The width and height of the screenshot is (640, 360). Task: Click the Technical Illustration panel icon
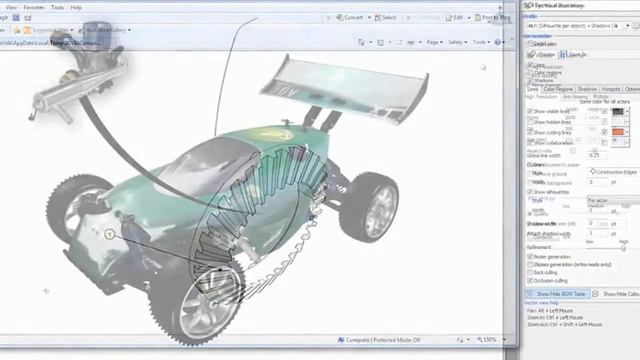[x=529, y=5]
